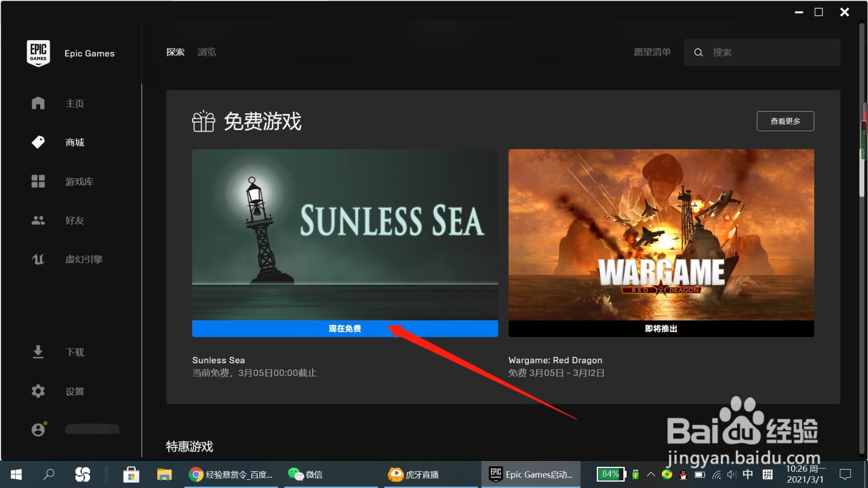Click the user account avatar icon
This screenshot has height=488, width=868.
click(38, 429)
